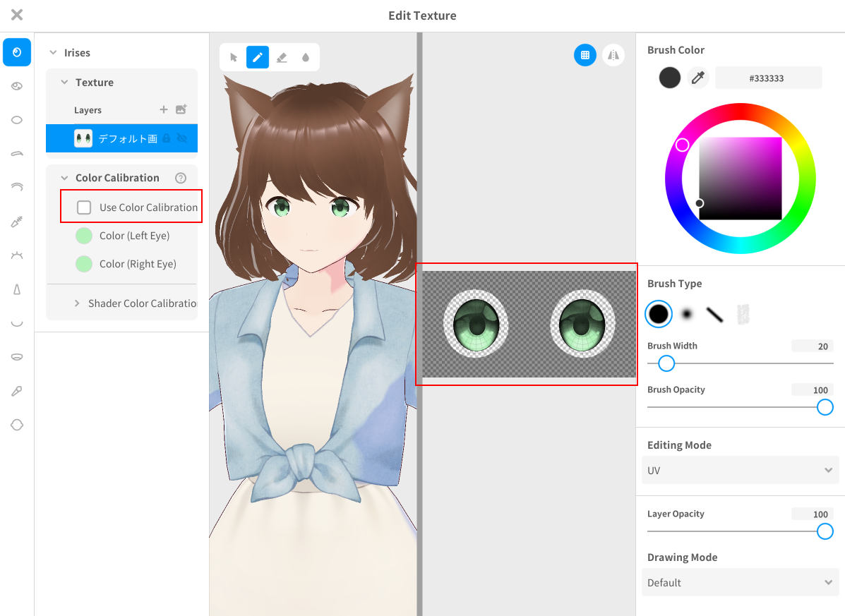
Task: Enable Use Color Calibration checkbox
Action: [84, 207]
